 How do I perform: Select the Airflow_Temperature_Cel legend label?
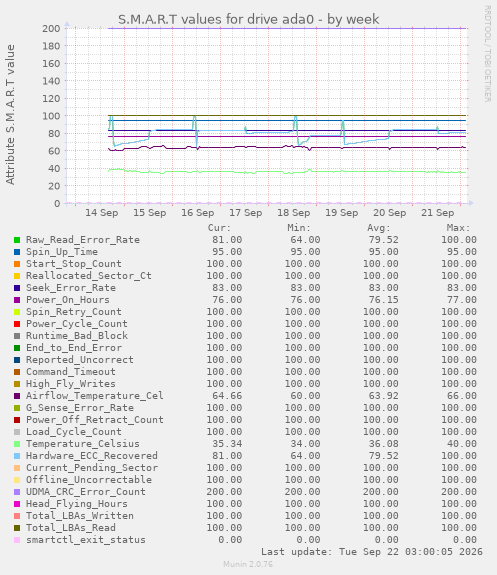click(x=95, y=396)
